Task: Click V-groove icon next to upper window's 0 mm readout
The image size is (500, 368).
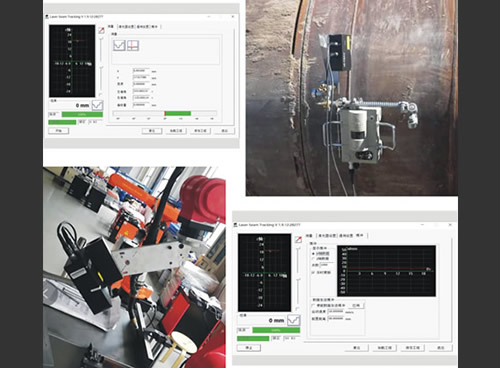Action: pos(97,105)
